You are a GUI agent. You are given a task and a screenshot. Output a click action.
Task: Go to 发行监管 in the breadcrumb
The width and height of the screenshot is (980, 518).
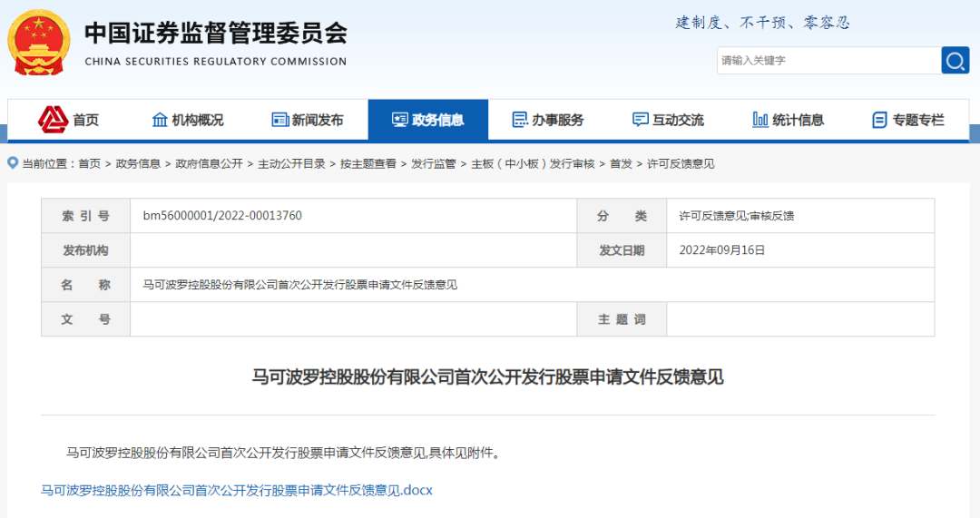[434, 163]
